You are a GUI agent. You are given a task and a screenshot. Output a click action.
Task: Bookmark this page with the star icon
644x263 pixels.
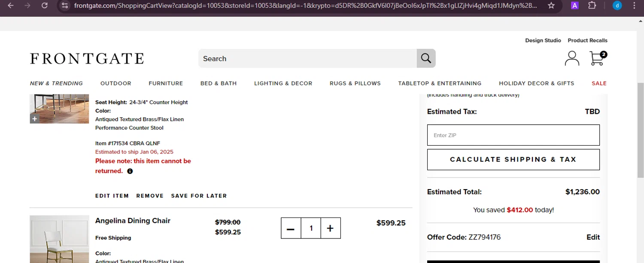pyautogui.click(x=551, y=6)
